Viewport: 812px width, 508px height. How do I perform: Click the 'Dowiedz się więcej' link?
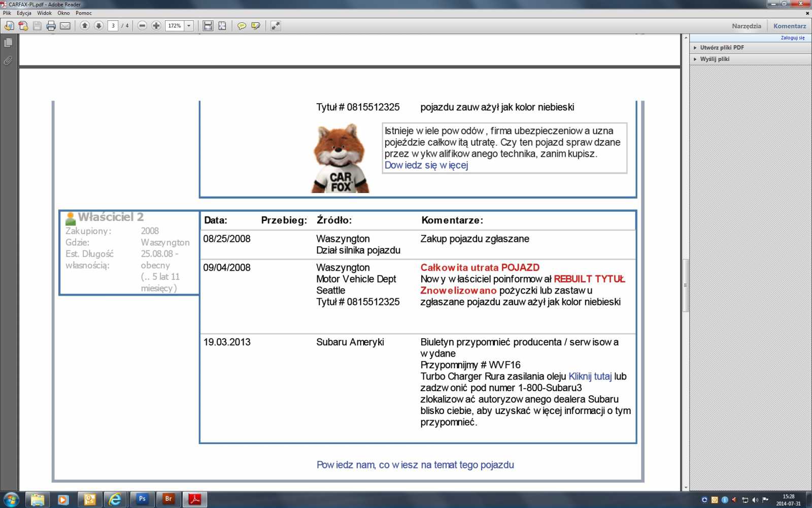pos(426,165)
